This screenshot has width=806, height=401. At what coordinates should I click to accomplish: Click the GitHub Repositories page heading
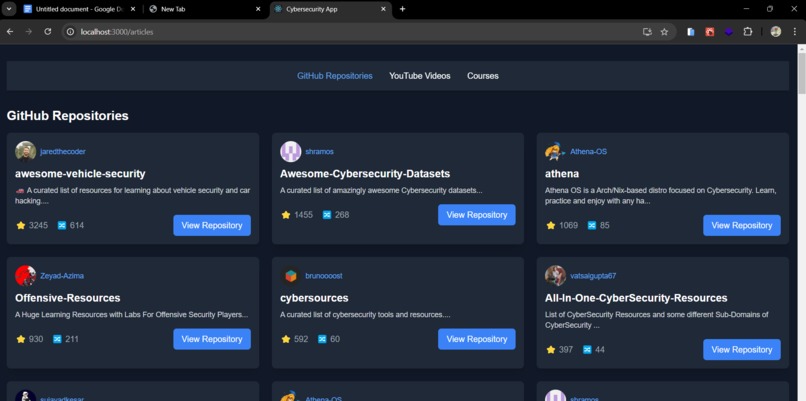coord(67,116)
